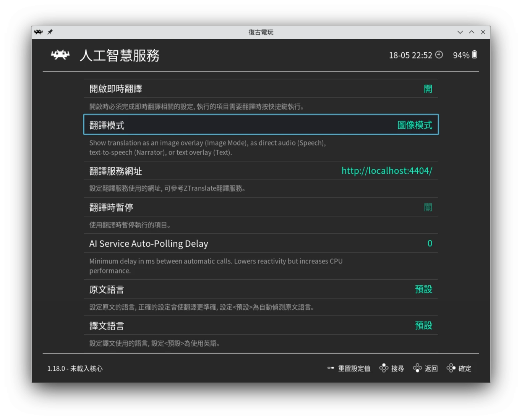Toggle 開啟即時翻譯 on/off value
The image size is (522, 420).
(428, 89)
